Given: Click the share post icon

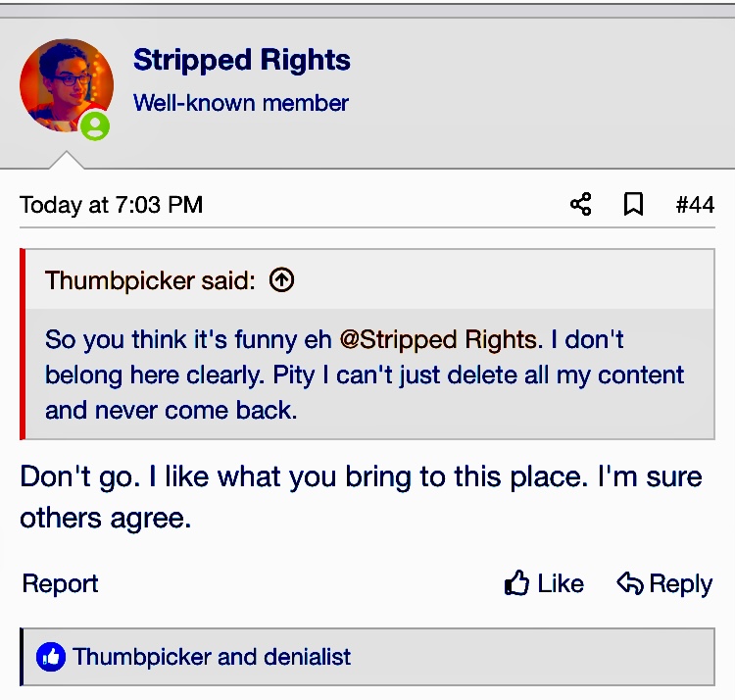Looking at the screenshot, I should [x=580, y=204].
